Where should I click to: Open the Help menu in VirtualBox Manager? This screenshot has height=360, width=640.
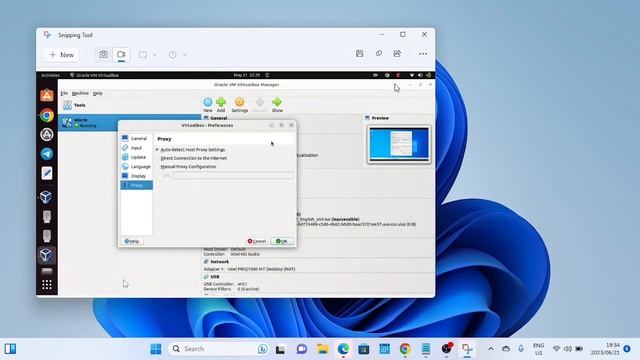98,93
